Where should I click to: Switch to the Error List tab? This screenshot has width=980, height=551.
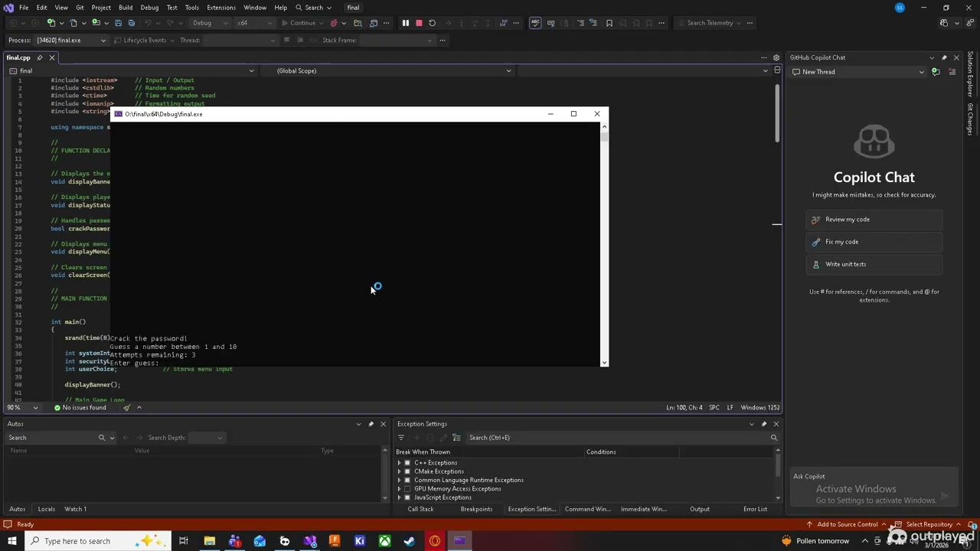point(755,509)
